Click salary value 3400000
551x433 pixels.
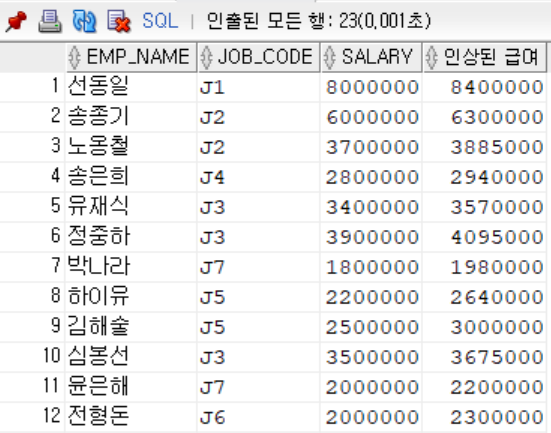coord(372,207)
